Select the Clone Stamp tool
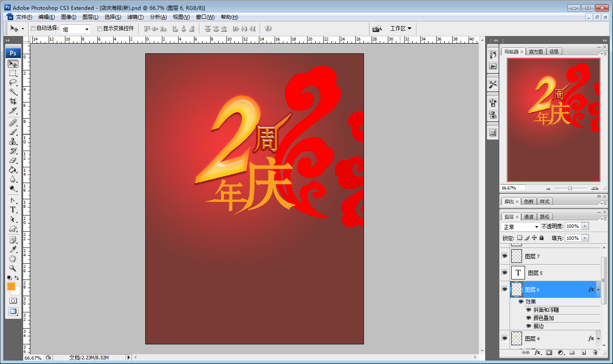The width and height of the screenshot is (613, 364). [x=13, y=142]
